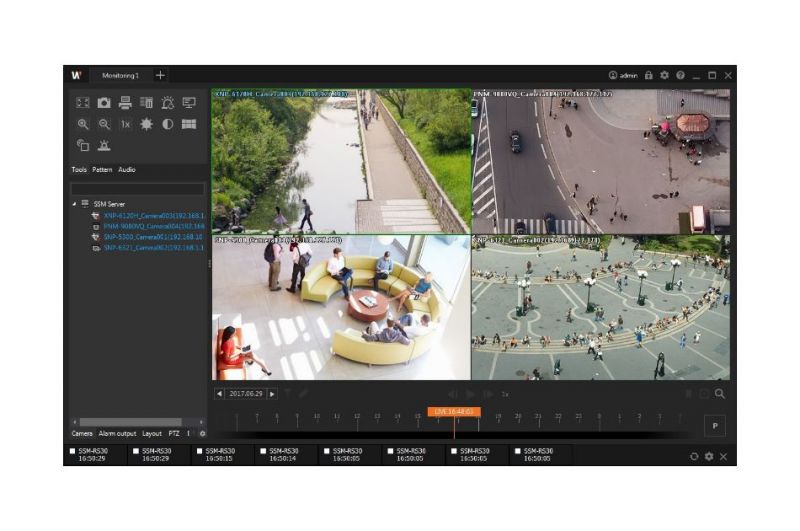Check the SSM-RS30 16:50:15 event checkbox
This screenshot has width=800, height=531.
tap(200, 451)
